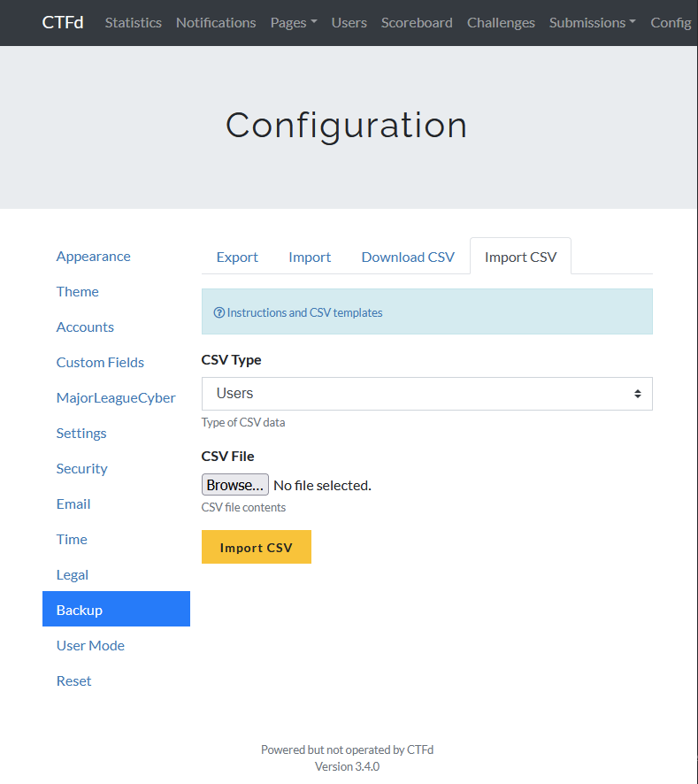Navigate to Security settings
This screenshot has height=784, width=698.
[81, 469]
